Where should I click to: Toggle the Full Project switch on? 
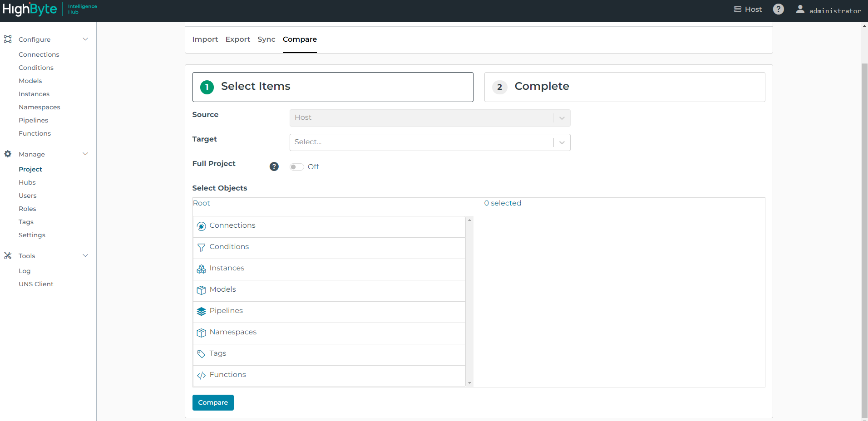(297, 167)
